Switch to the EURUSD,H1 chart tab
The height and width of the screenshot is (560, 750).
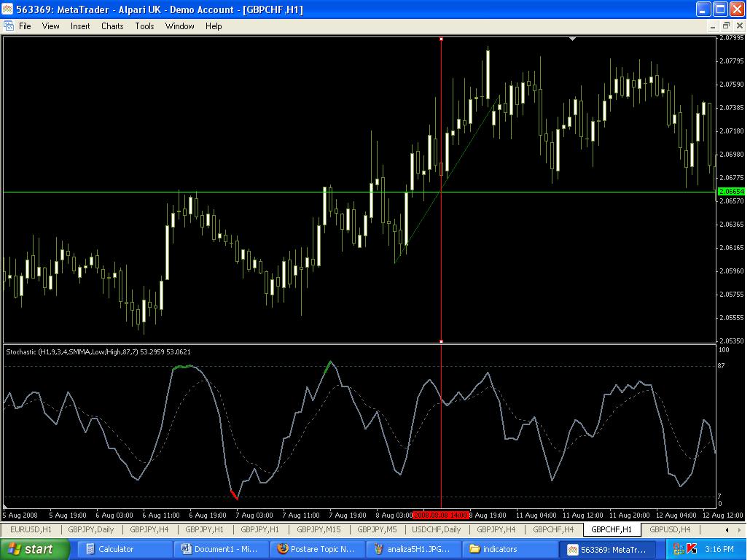pyautogui.click(x=31, y=529)
